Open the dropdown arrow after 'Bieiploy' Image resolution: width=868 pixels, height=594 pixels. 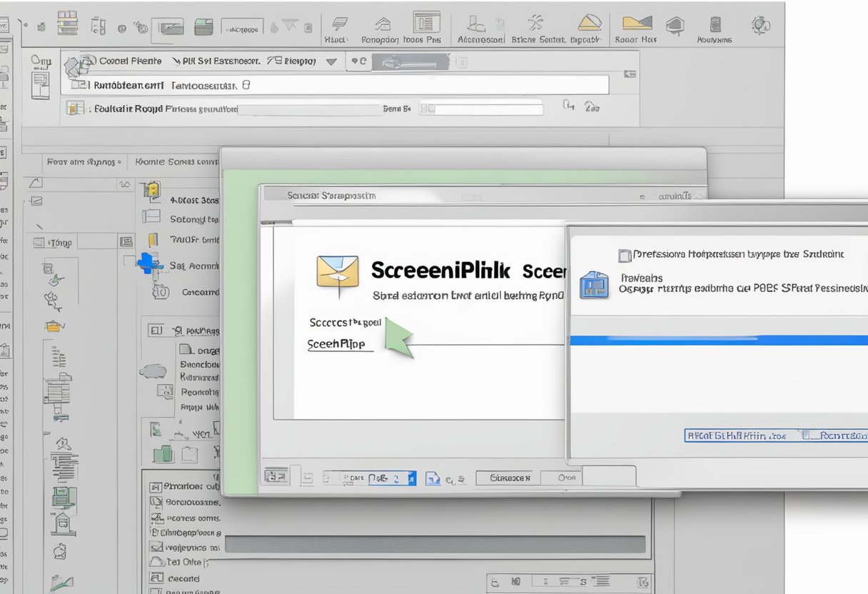click(331, 62)
